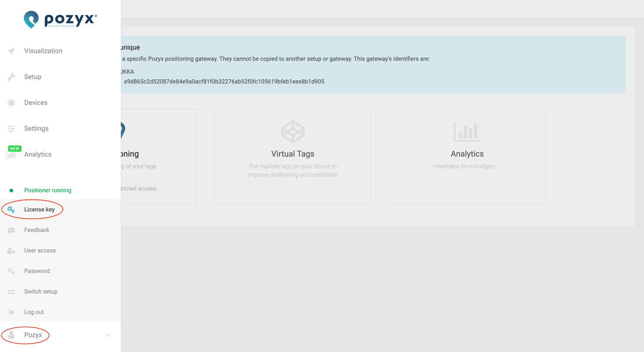Click the Settings sliders icon
The image size is (644, 352).
click(11, 129)
